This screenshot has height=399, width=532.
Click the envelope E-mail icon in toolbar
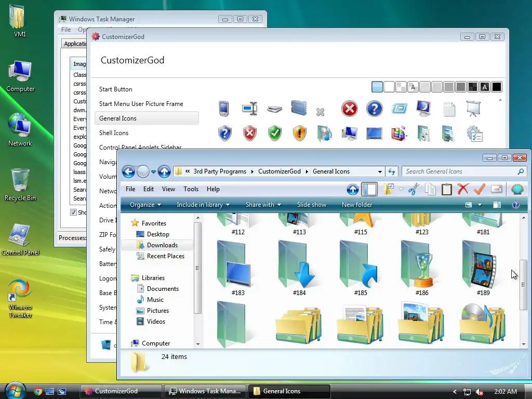point(496,189)
